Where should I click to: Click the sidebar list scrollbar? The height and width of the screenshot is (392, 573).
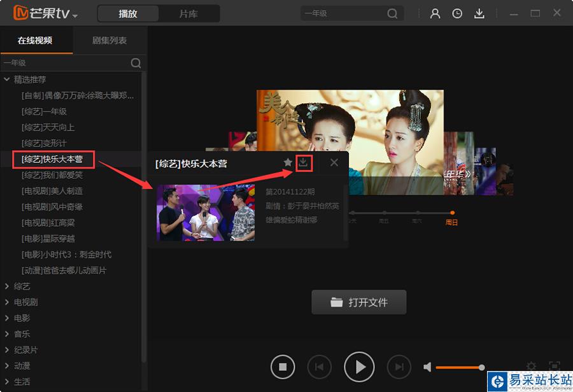point(144,217)
